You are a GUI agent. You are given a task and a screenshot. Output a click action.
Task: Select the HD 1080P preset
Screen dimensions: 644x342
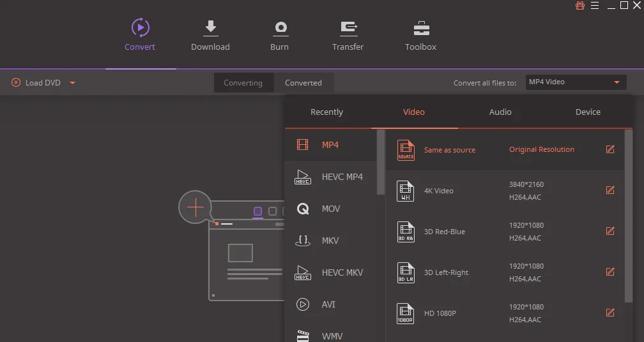505,313
